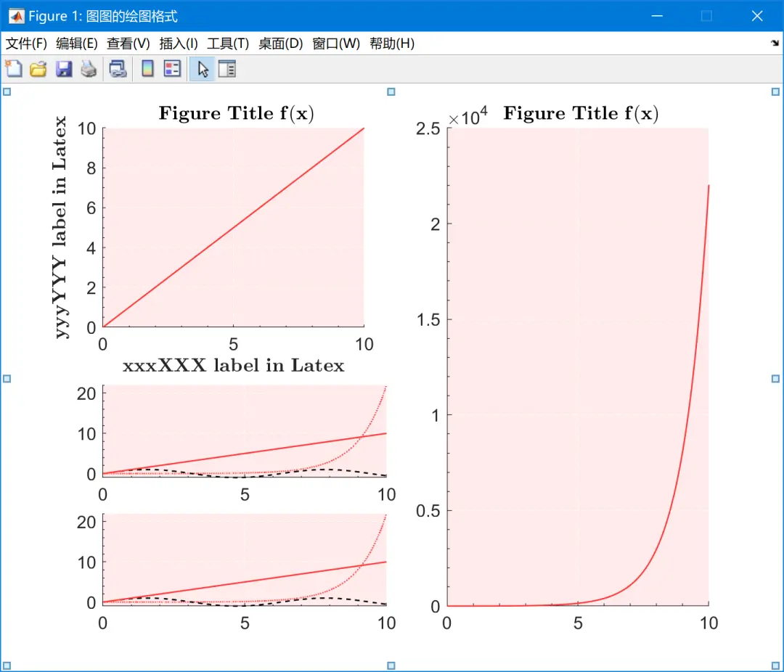Click the top-center selection handle of the figure
784x672 pixels.
pyautogui.click(x=391, y=91)
